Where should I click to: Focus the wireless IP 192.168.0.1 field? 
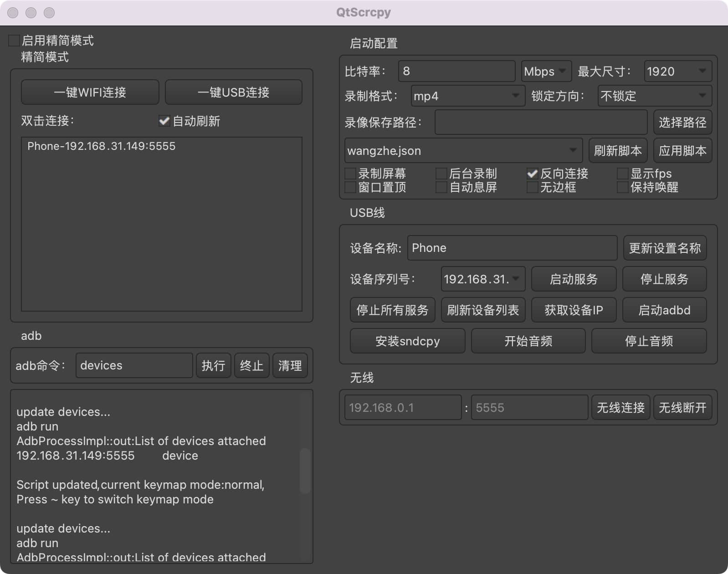tap(403, 407)
